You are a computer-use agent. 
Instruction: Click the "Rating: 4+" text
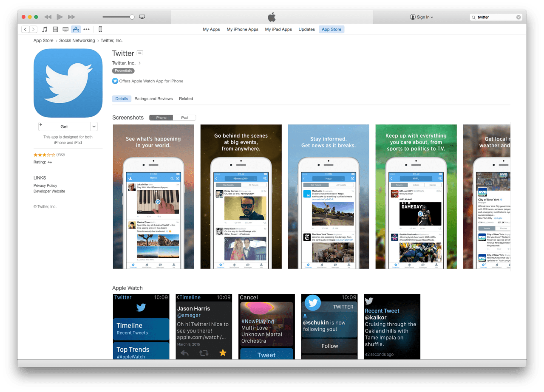[43, 162]
